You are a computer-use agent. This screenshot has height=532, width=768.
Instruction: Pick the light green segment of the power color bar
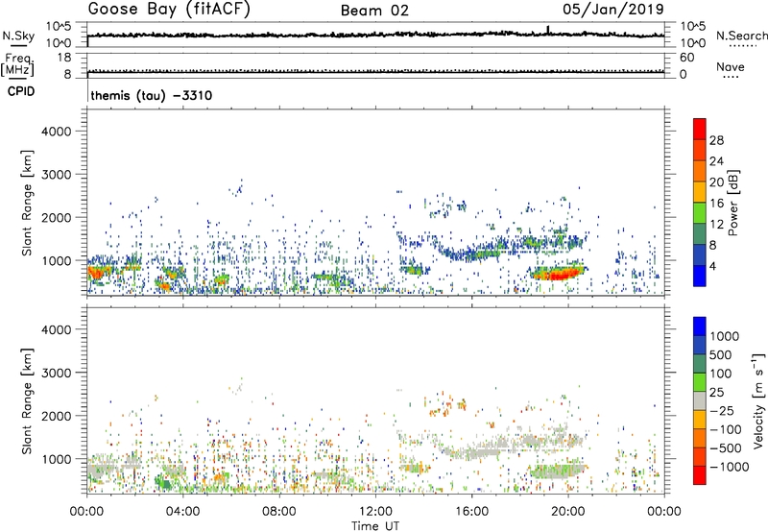pyautogui.click(x=700, y=212)
